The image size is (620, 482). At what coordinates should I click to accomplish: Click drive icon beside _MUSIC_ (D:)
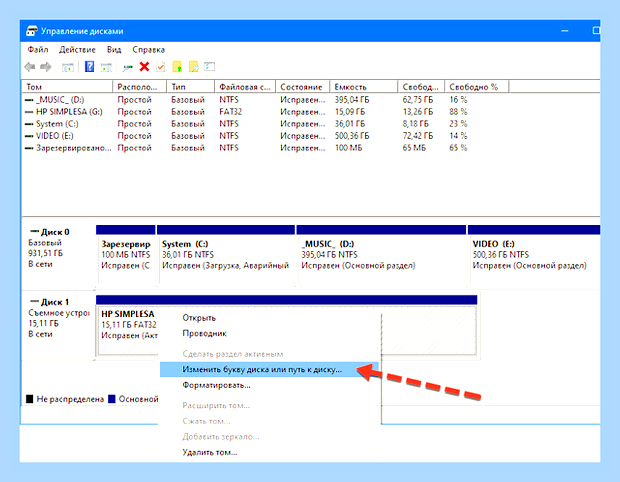[x=29, y=100]
